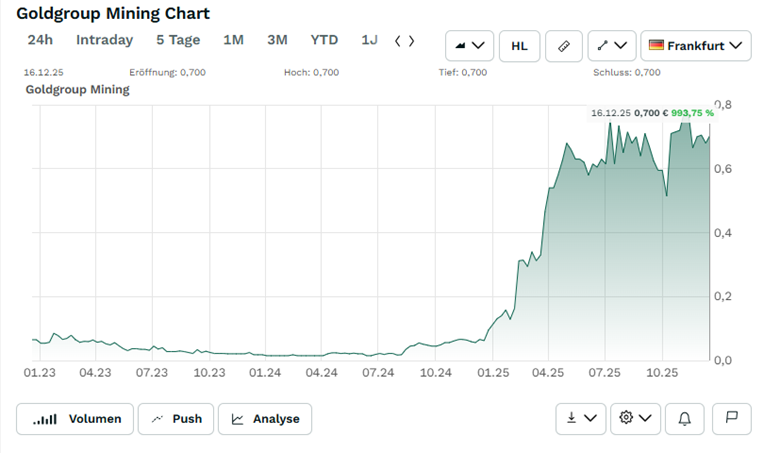Click the flag icon button

click(x=731, y=418)
